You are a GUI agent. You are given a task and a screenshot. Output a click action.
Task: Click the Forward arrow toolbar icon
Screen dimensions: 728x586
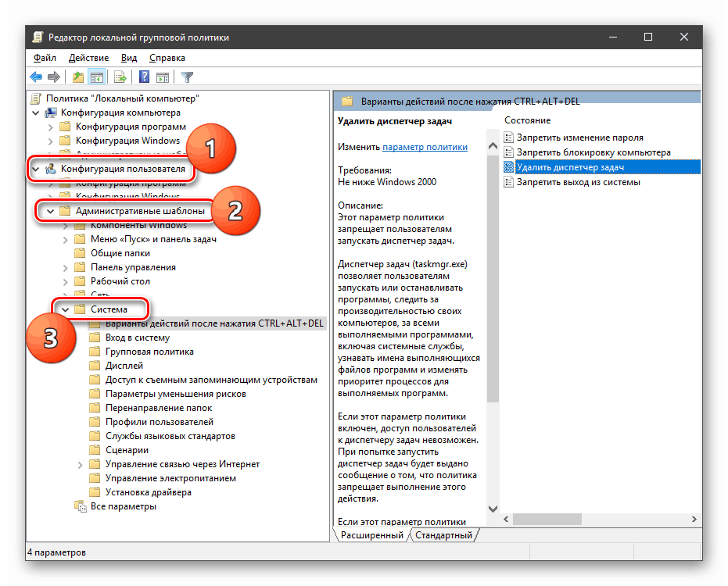[x=54, y=77]
